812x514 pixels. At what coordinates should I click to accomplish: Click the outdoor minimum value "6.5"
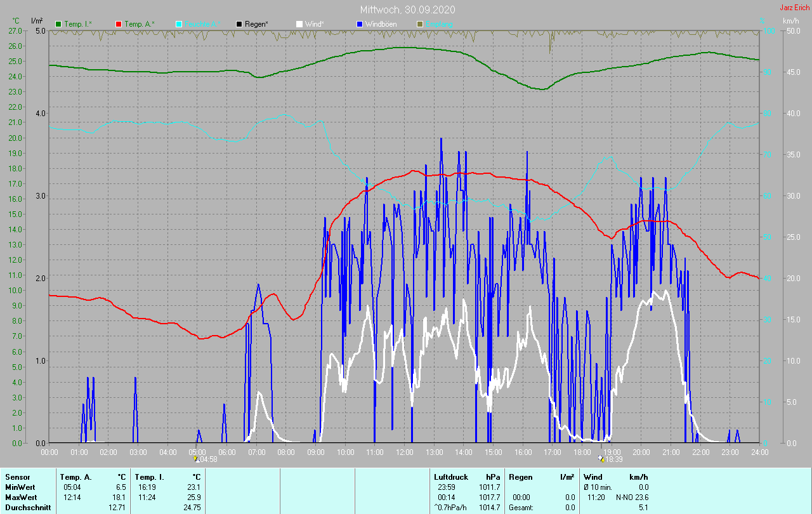pos(121,487)
